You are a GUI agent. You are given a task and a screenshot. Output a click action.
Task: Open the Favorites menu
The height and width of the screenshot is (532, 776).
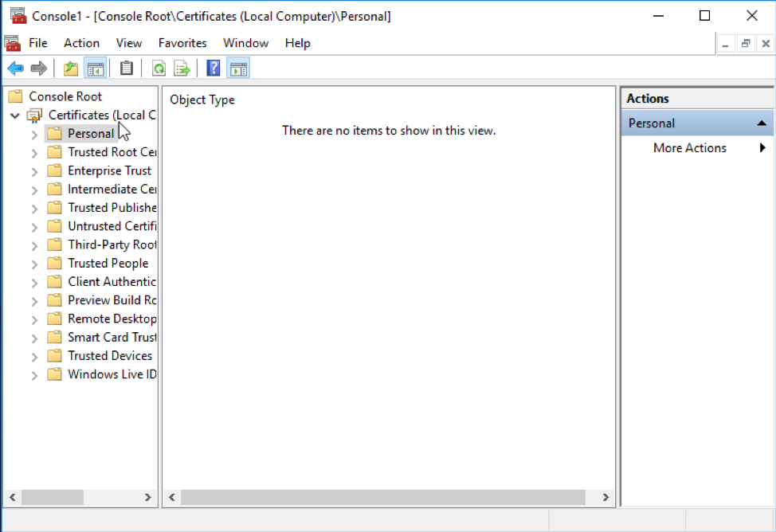coord(182,43)
